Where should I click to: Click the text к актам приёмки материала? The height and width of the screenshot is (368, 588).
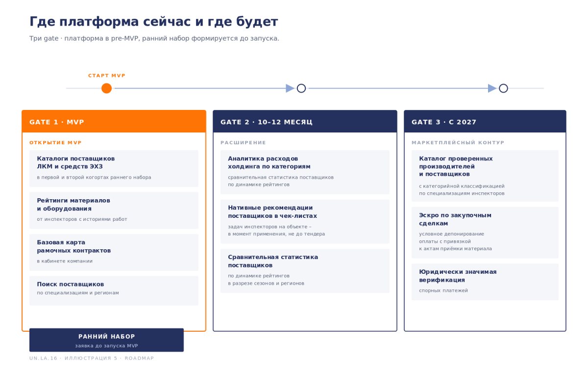click(x=455, y=249)
